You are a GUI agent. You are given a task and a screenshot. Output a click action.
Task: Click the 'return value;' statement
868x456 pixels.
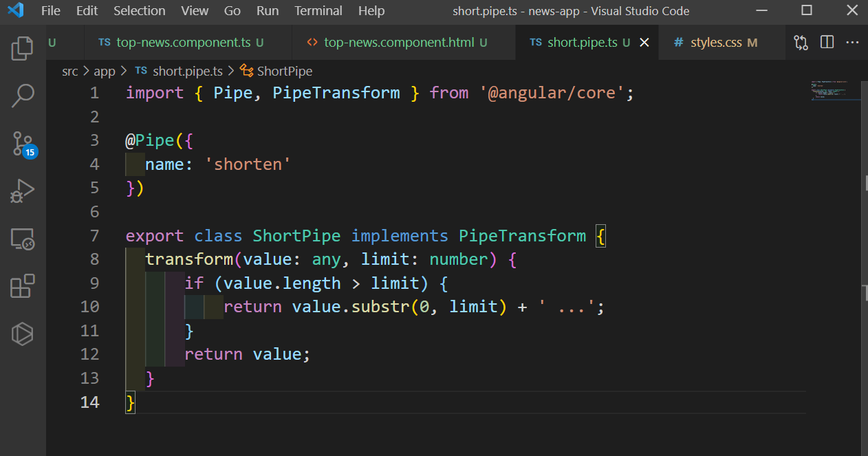click(x=248, y=354)
